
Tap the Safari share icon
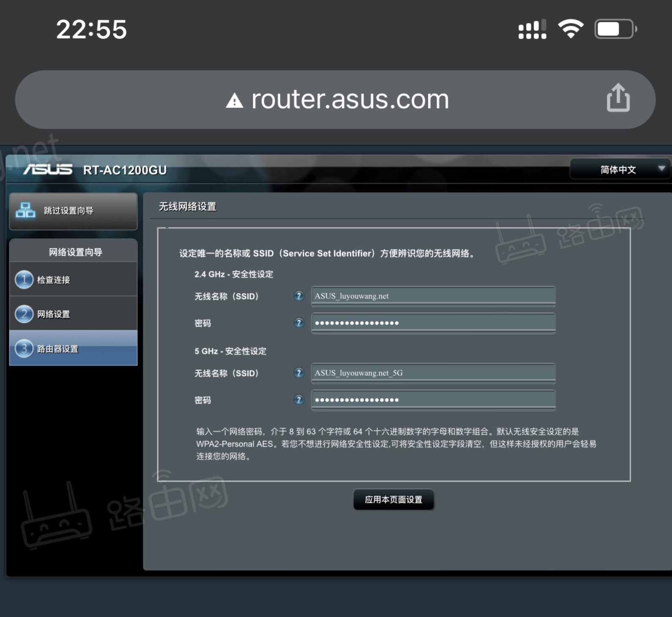click(618, 98)
